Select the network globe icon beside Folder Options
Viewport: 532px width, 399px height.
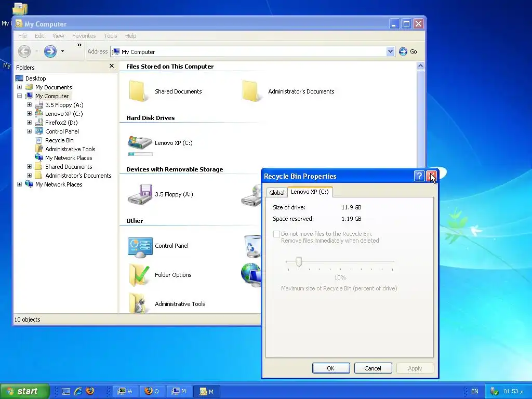click(251, 275)
